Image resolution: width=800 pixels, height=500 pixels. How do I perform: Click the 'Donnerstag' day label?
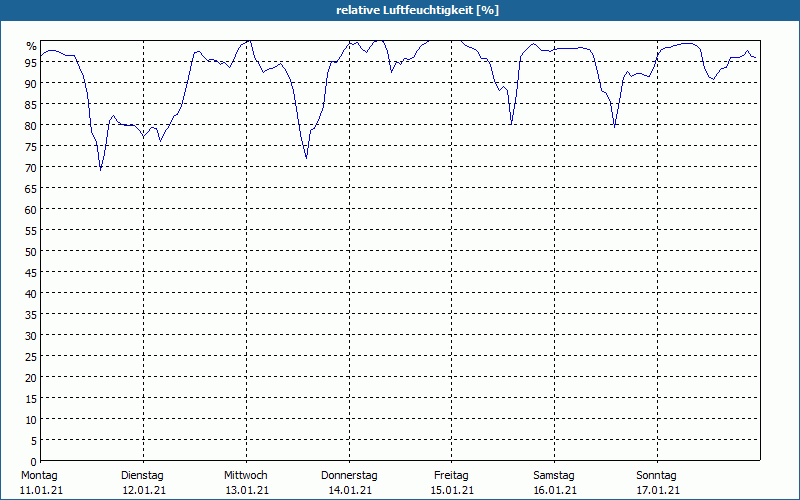click(349, 475)
